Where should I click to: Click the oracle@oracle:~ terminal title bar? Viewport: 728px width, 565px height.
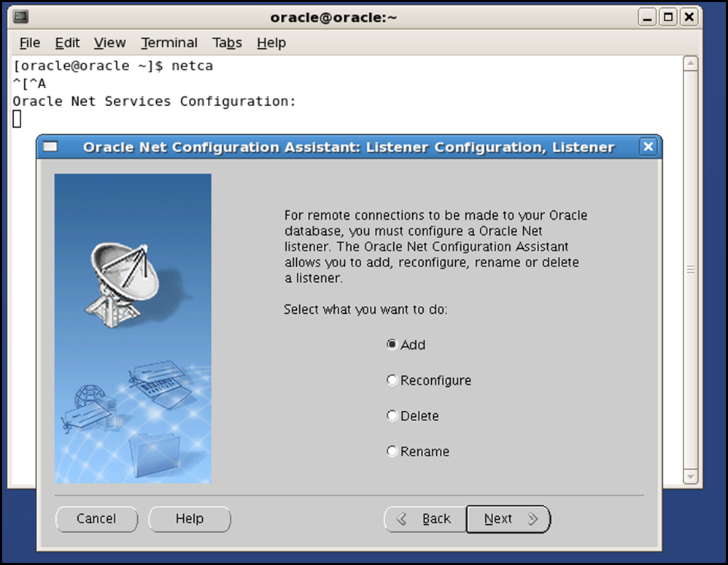pos(333,18)
